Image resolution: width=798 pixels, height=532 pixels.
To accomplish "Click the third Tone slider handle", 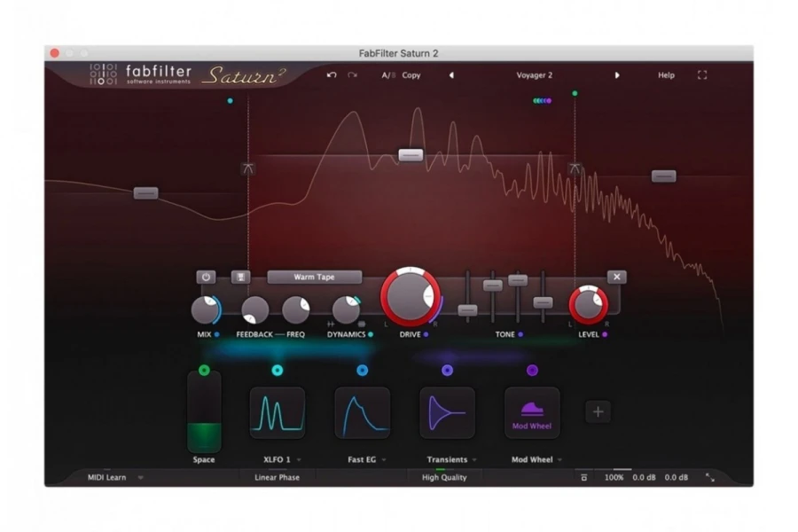I will click(518, 280).
